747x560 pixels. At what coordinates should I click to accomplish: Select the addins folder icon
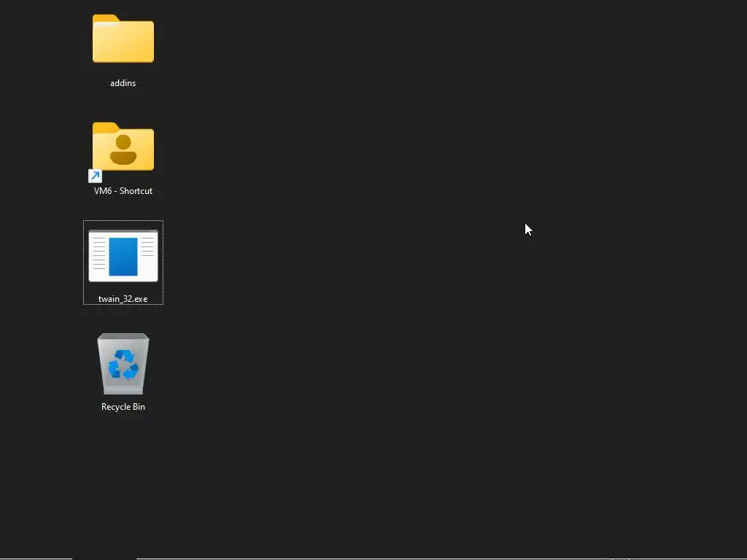pyautogui.click(x=123, y=39)
